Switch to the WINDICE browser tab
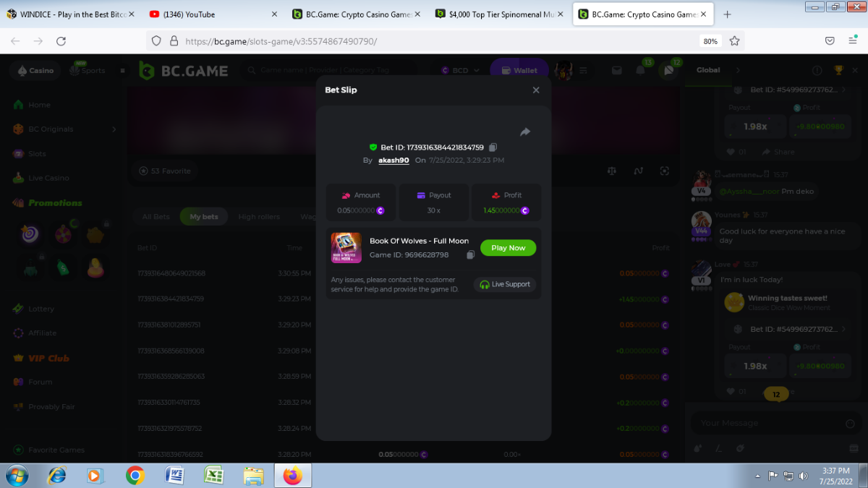This screenshot has height=488, width=868. [x=65, y=14]
